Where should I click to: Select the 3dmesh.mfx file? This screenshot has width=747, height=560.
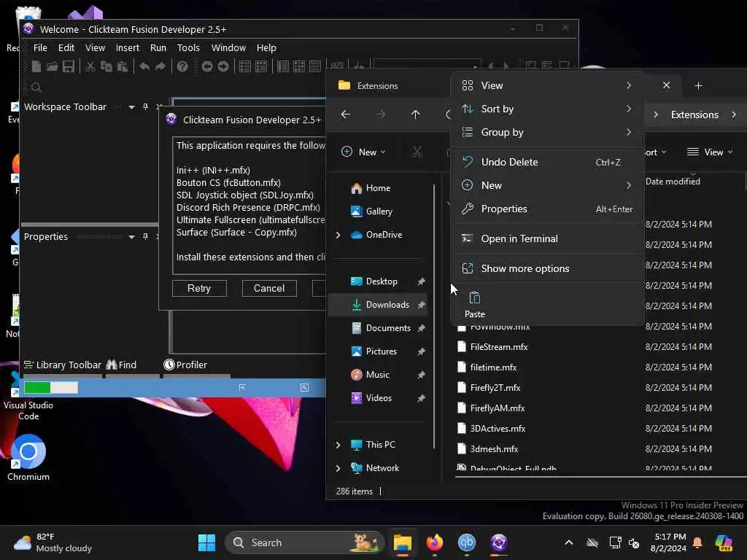[x=494, y=449]
